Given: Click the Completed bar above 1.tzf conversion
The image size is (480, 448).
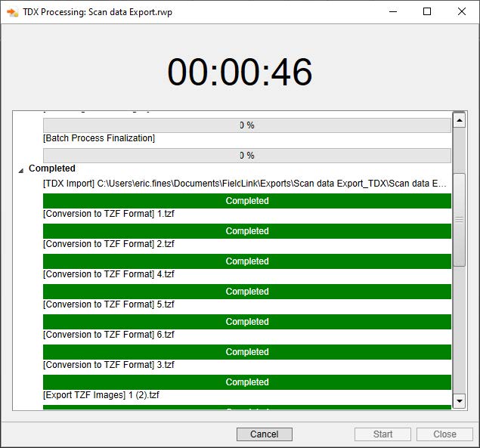Looking at the screenshot, I should coord(246,201).
